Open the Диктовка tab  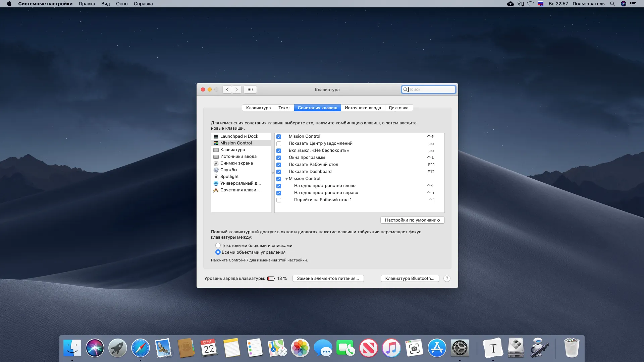pos(398,108)
